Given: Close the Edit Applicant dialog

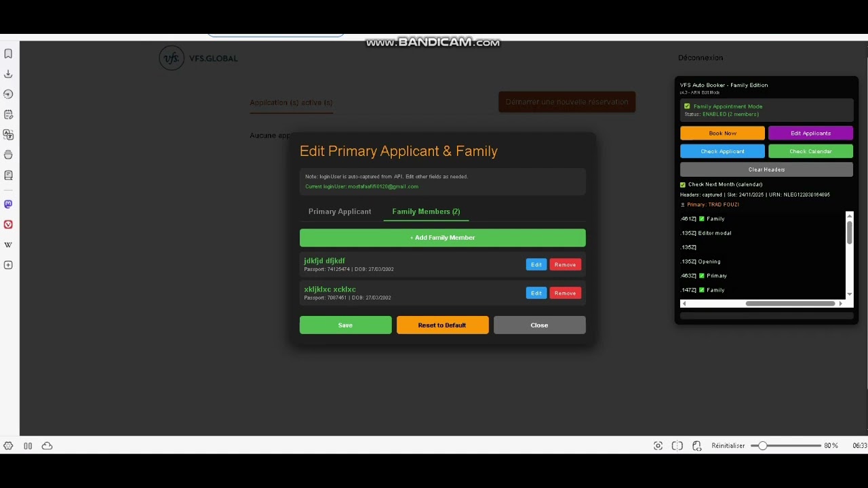Looking at the screenshot, I should (540, 325).
